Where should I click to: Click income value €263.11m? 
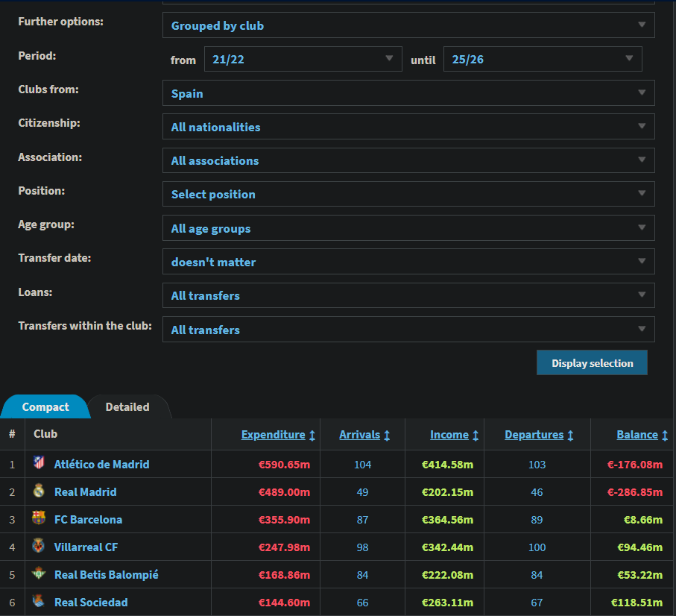447,603
